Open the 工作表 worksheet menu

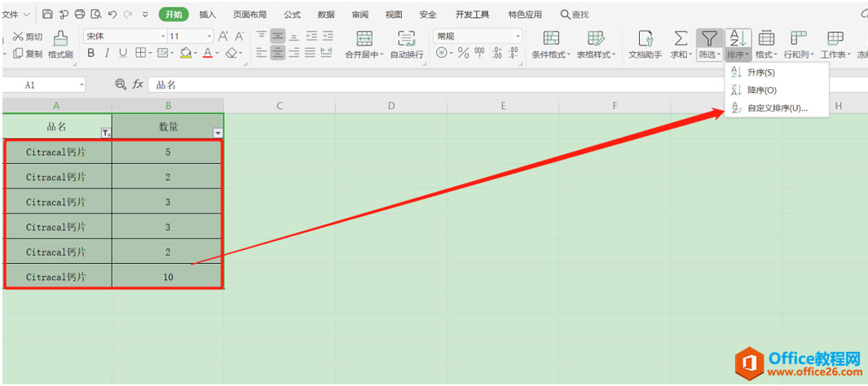tap(836, 45)
